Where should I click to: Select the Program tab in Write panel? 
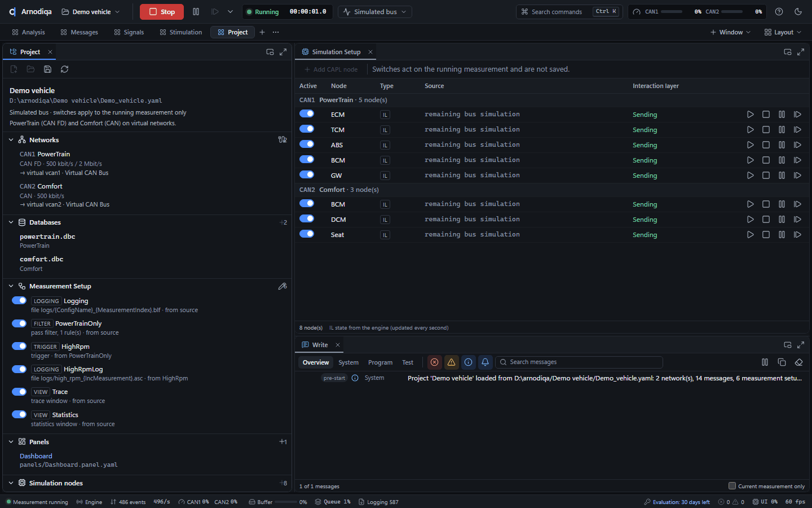click(380, 362)
